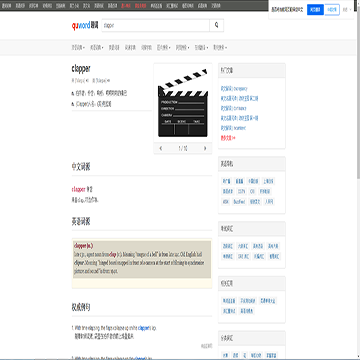Open the red more link in the sidebar
The width and height of the screenshot is (360, 360).
[x=228, y=138]
